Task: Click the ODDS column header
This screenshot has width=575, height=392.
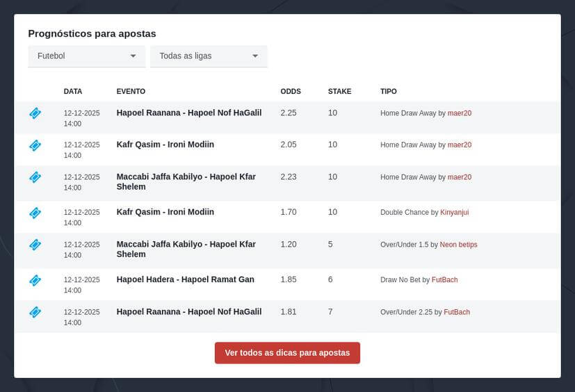Action: point(291,92)
